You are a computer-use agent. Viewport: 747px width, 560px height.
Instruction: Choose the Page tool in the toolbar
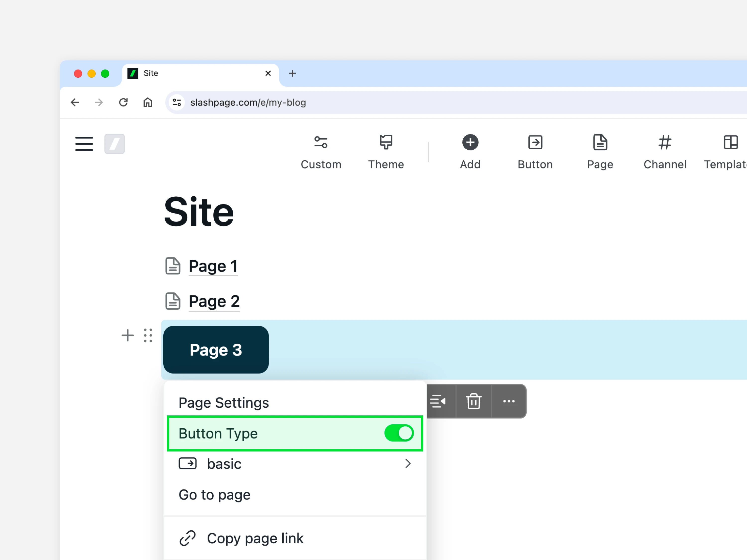[x=600, y=152]
